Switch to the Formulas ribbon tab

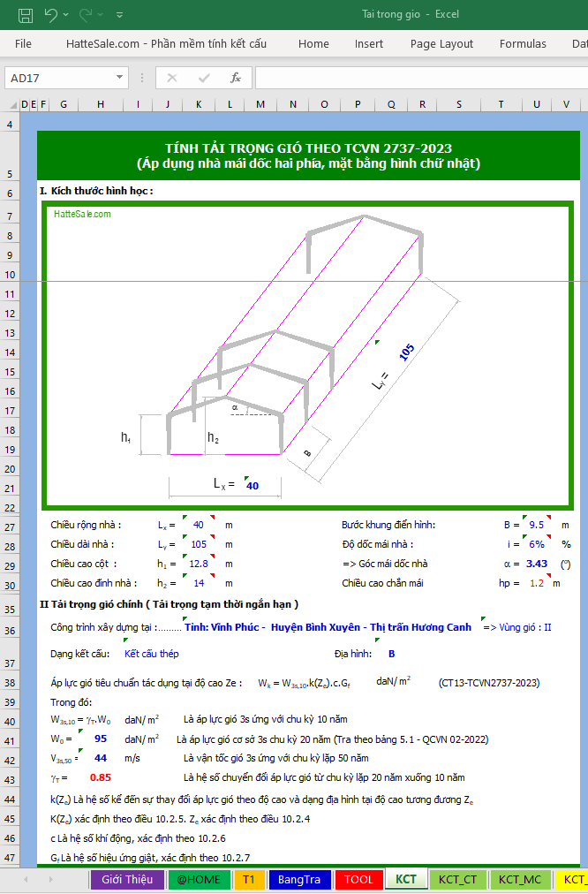[x=523, y=44]
